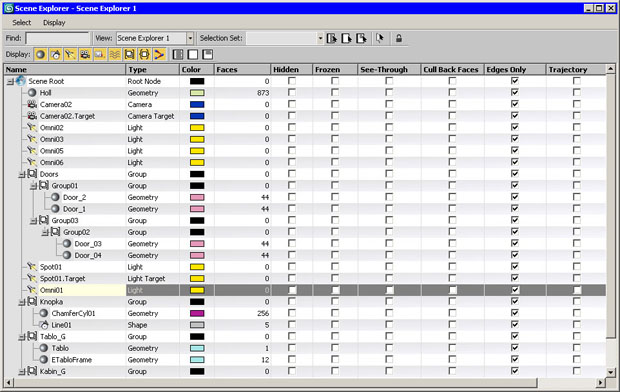This screenshot has height=392, width=620.
Task: Enable Cull Back Faces for ChamferCyl01
Action: coord(452,313)
